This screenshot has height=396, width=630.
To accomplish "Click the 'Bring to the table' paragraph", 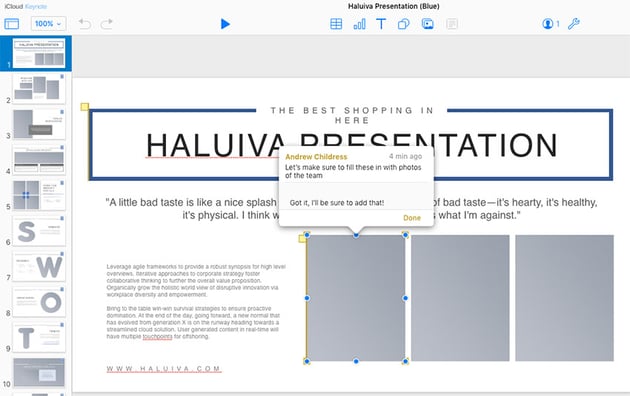I will tap(193, 323).
